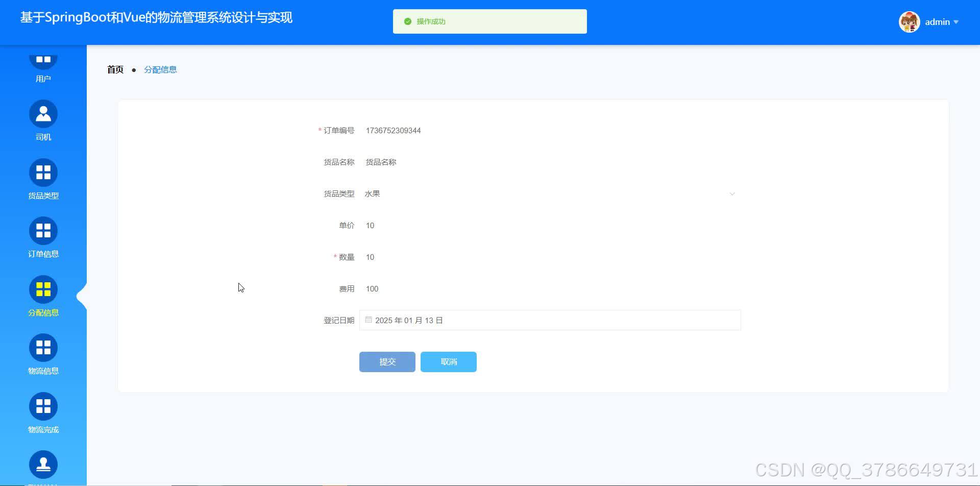Open the 货品类型 select showing 水果
Image resolution: width=980 pixels, height=486 pixels.
click(x=550, y=194)
